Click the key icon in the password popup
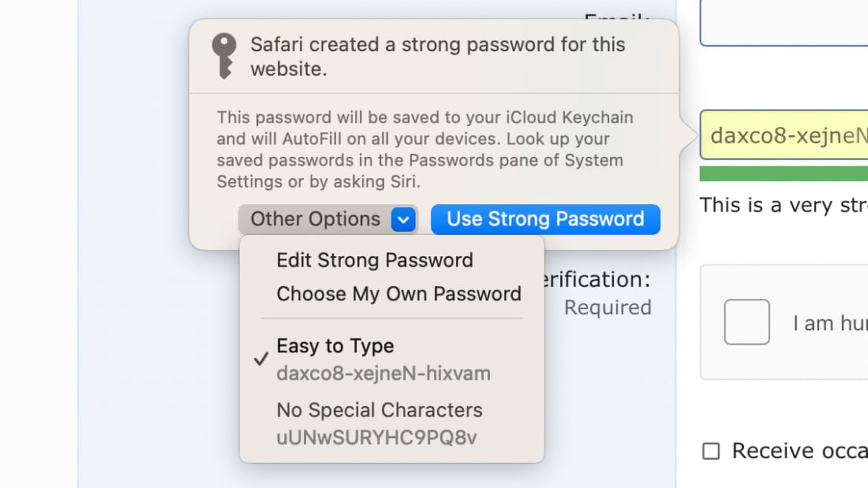This screenshot has width=868, height=488. (x=224, y=56)
